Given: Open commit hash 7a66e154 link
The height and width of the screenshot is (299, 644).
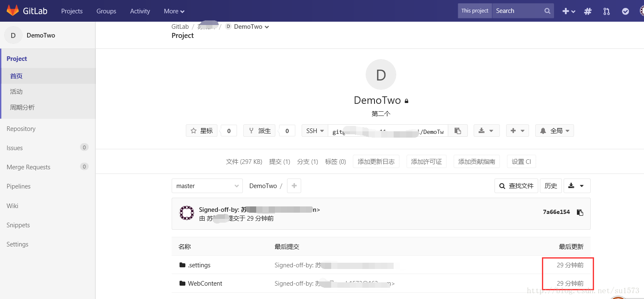Looking at the screenshot, I should click(x=556, y=212).
